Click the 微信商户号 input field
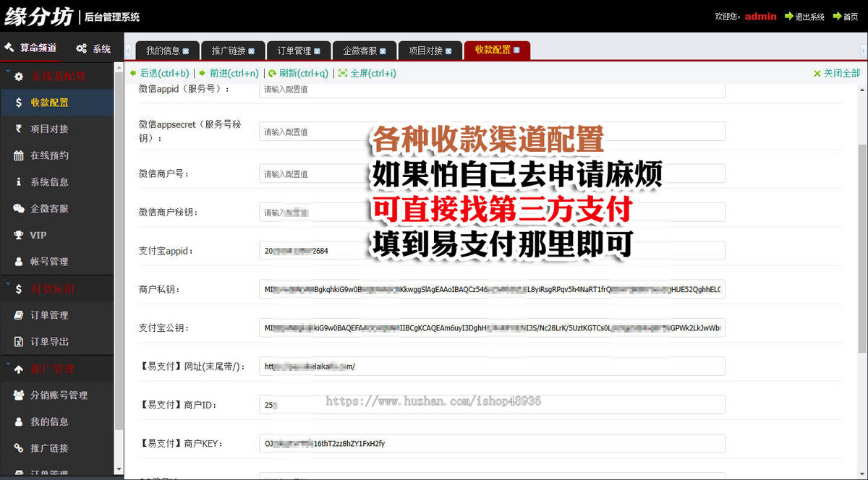The image size is (868, 480). point(492,173)
